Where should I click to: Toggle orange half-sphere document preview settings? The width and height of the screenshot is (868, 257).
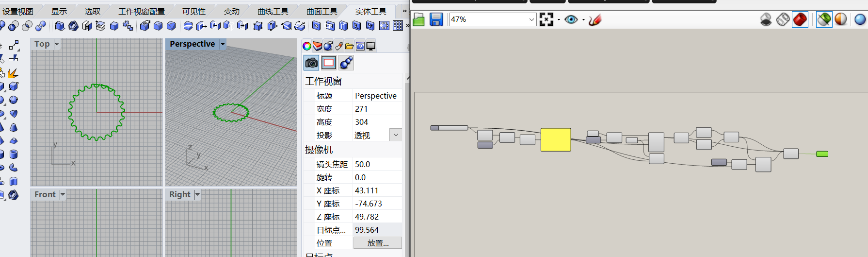pos(841,19)
